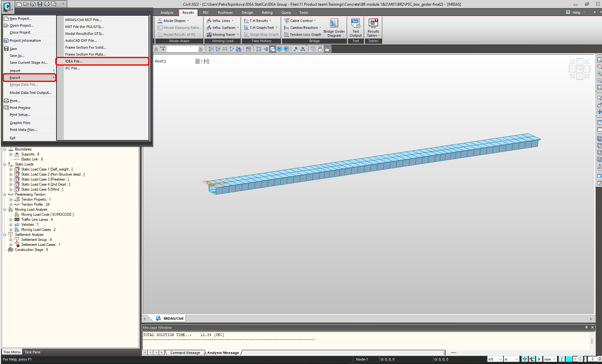Click Save As in file menu

(x=17, y=56)
